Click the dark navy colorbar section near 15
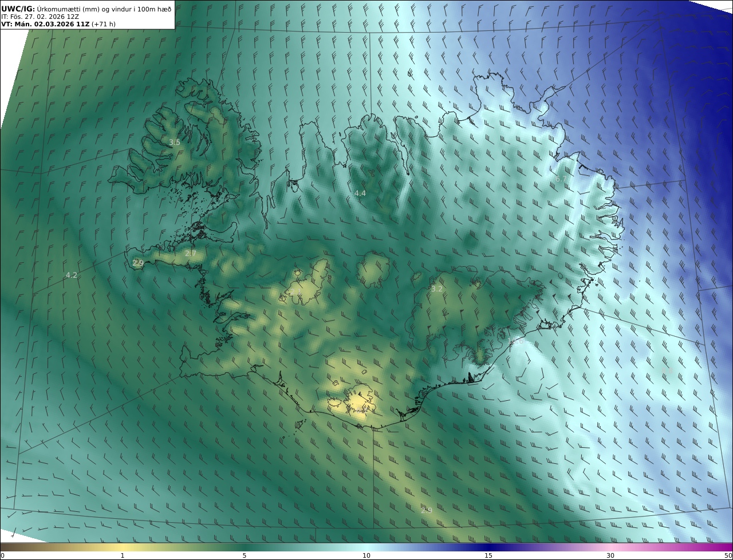This screenshot has width=733, height=560. pos(488,547)
